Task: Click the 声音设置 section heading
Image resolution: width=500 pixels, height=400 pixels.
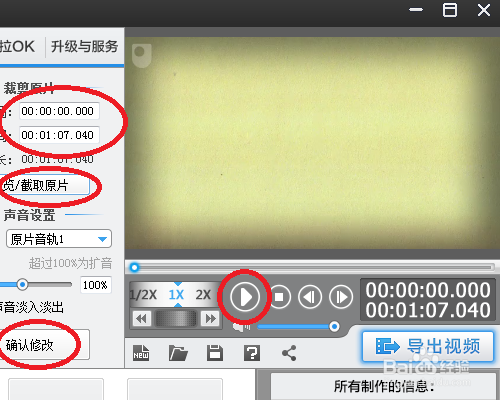Action: coord(29,215)
